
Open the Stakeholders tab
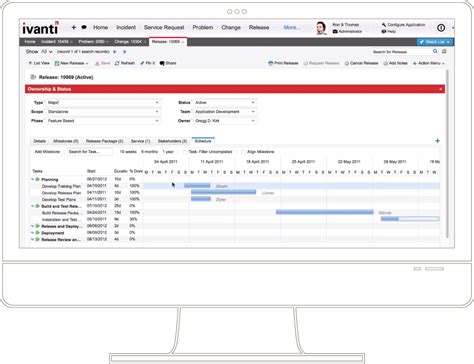pyautogui.click(x=172, y=141)
